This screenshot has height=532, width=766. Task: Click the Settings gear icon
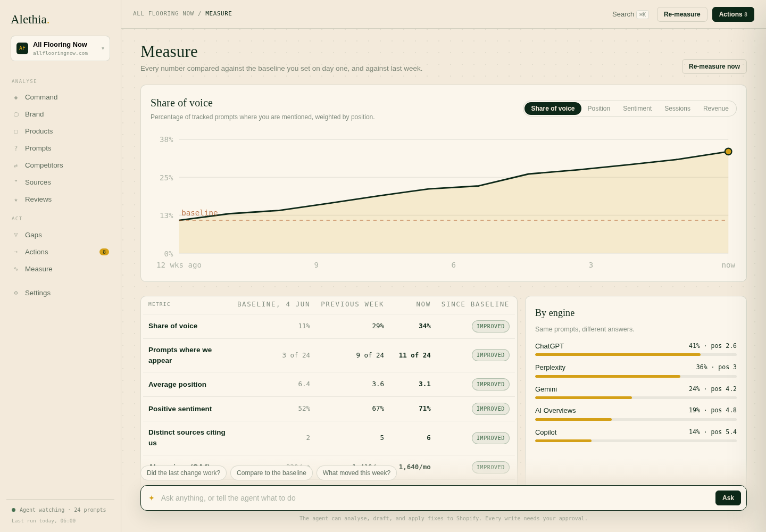pyautogui.click(x=16, y=293)
